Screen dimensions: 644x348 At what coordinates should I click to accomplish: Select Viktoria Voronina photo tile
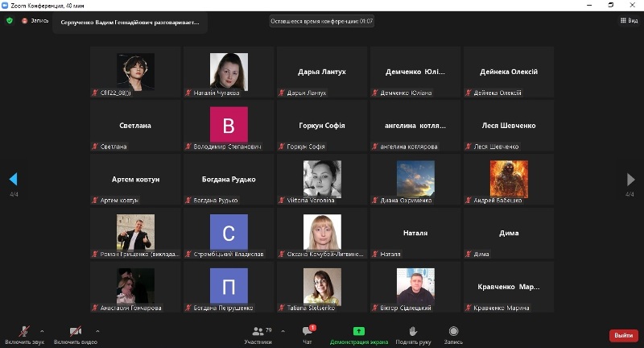(322, 180)
